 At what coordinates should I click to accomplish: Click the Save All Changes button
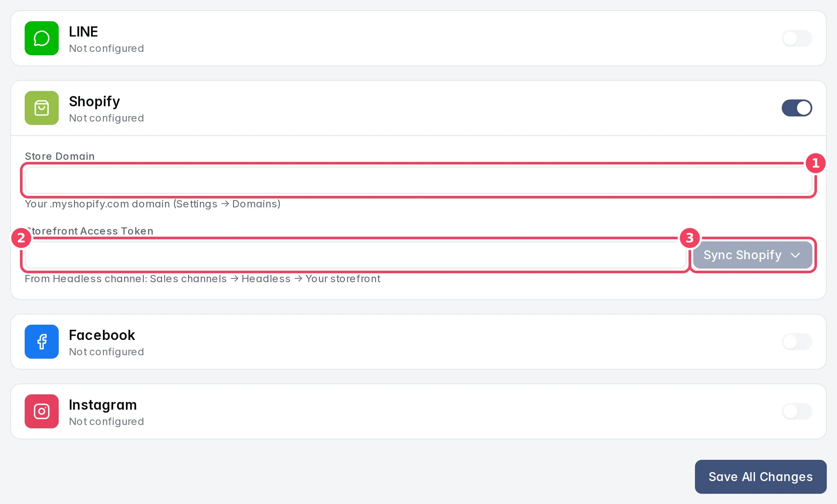(760, 477)
